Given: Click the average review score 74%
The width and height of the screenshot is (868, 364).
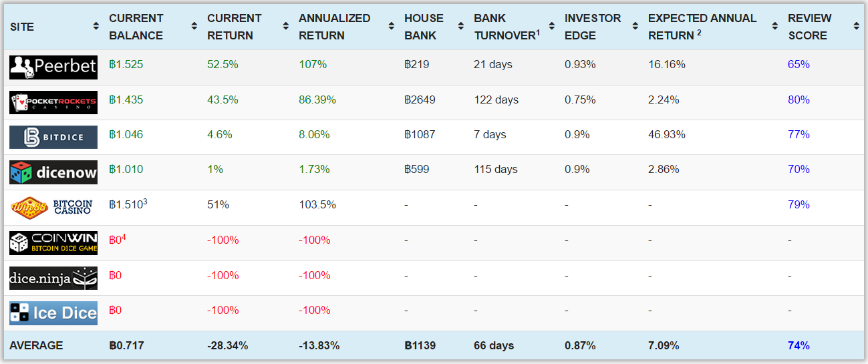Looking at the screenshot, I should click(799, 346).
